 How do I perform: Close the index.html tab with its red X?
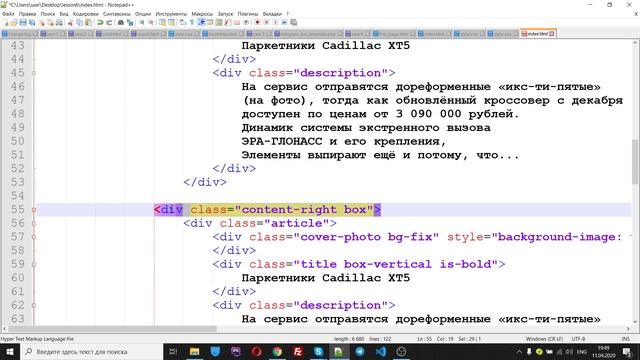coord(552,34)
